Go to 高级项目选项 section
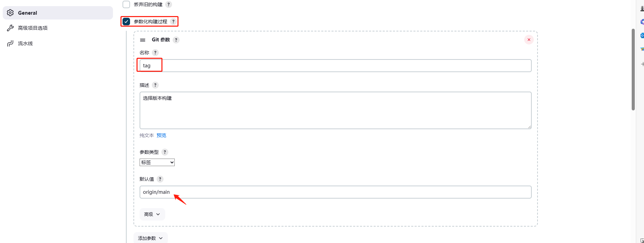 [x=33, y=28]
